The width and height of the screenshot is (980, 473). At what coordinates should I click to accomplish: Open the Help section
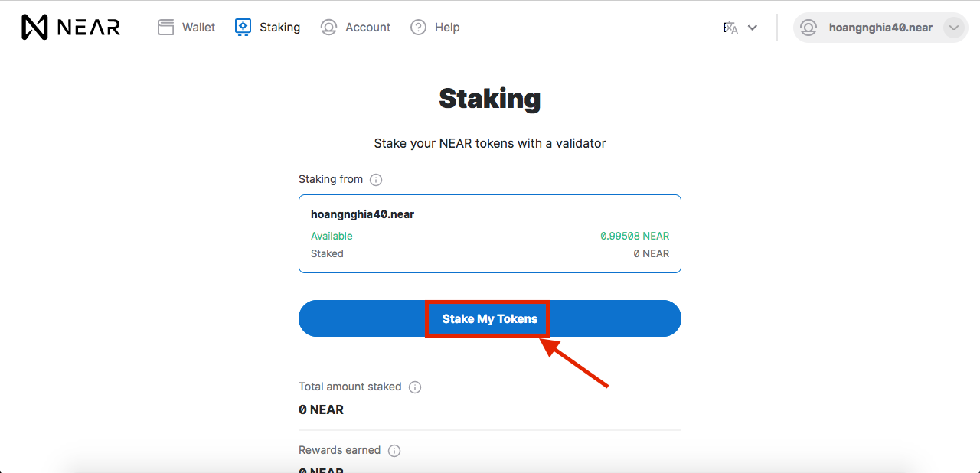coord(446,27)
